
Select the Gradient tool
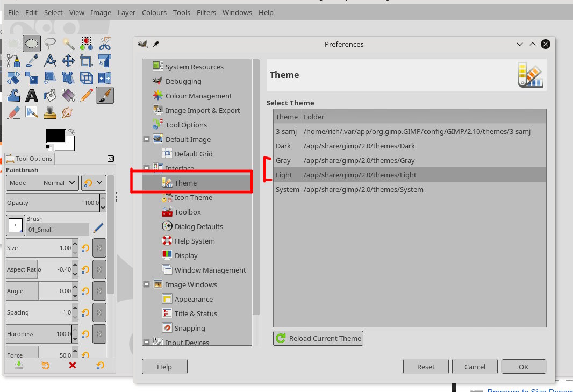click(68, 95)
